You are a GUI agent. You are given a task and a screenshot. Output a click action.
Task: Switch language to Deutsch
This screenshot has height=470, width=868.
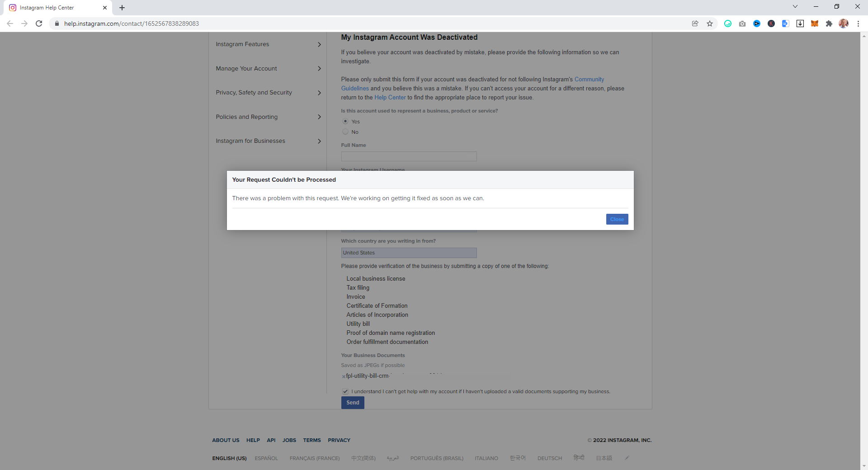[550, 458]
